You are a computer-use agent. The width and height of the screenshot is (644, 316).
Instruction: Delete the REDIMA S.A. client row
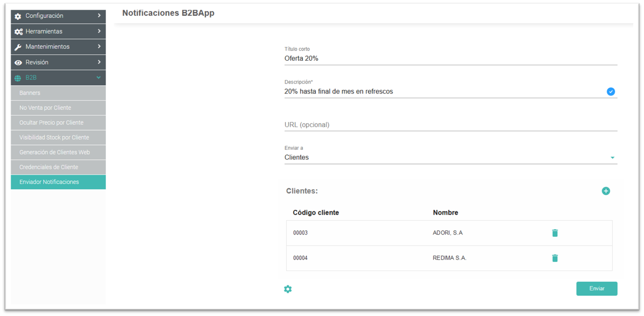[x=555, y=258]
